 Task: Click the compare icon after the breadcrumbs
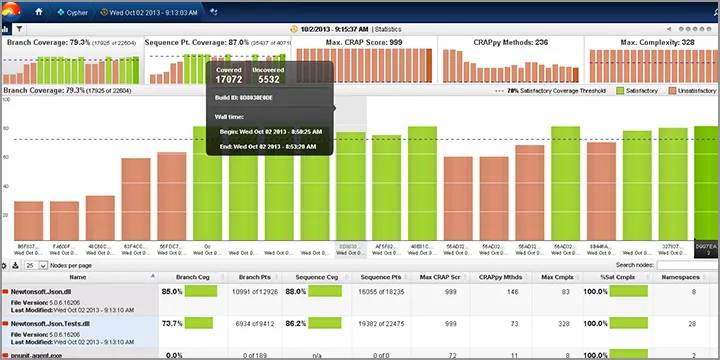214,12
